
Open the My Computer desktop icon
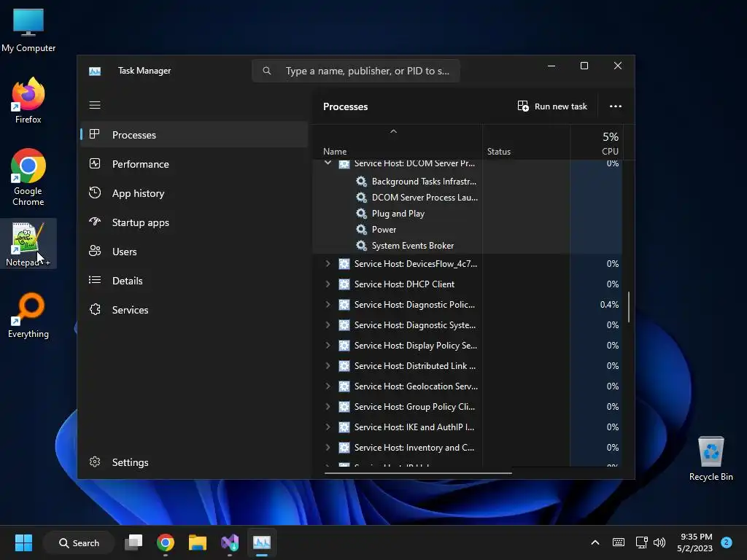[28, 30]
